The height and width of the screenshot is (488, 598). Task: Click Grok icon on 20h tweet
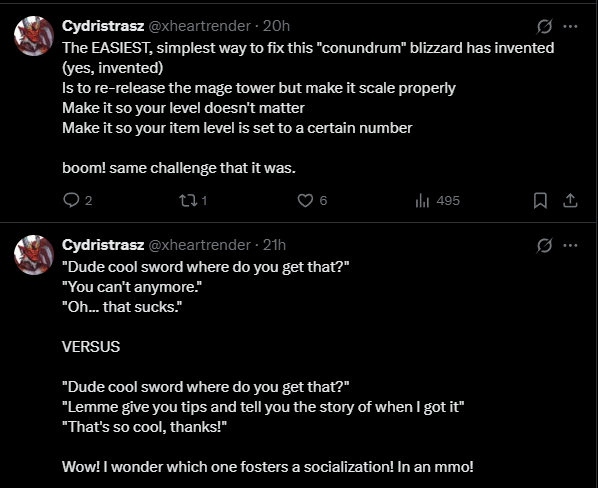click(x=544, y=26)
